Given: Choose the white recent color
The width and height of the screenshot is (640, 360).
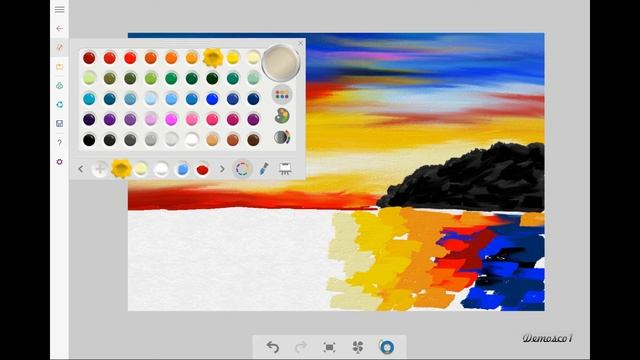Looking at the screenshot, I should [161, 169].
